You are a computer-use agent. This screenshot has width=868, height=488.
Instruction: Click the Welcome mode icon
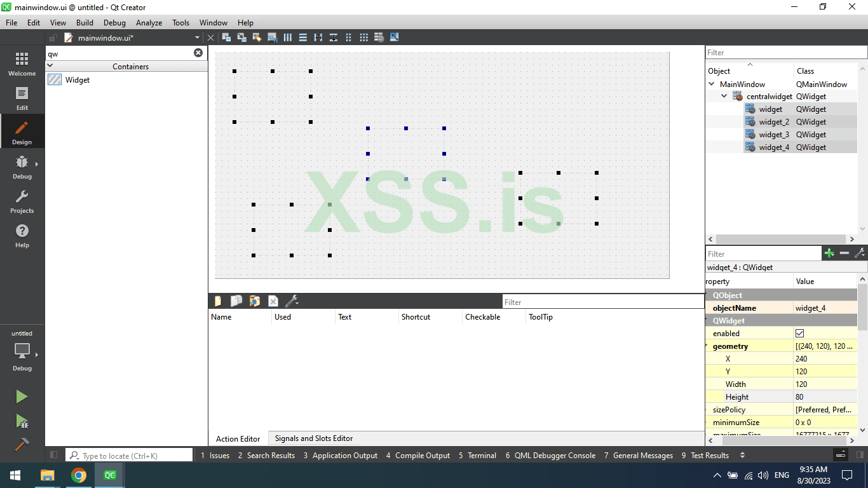[x=22, y=64]
